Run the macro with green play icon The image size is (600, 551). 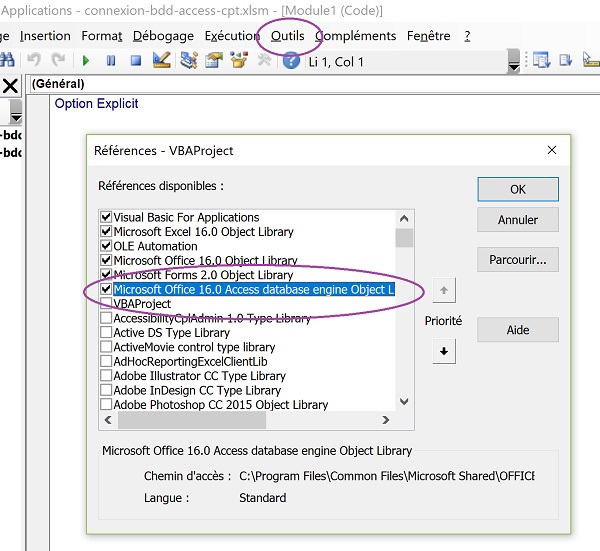pyautogui.click(x=86, y=60)
